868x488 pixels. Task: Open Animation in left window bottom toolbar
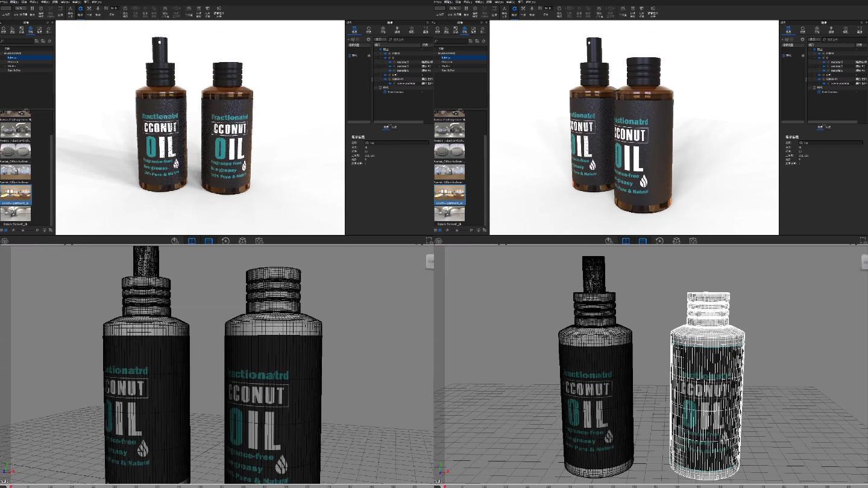225,240
